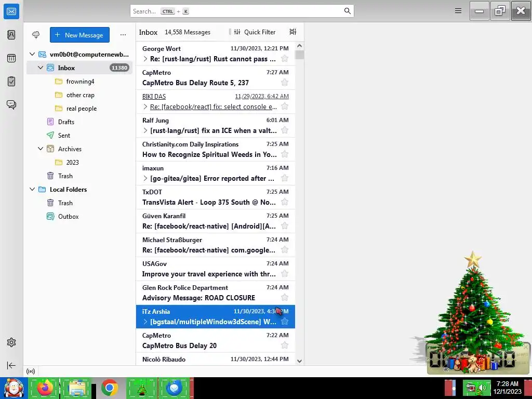This screenshot has height=399, width=532.
Task: Star the BIKI DAS message
Action: pyautogui.click(x=285, y=107)
